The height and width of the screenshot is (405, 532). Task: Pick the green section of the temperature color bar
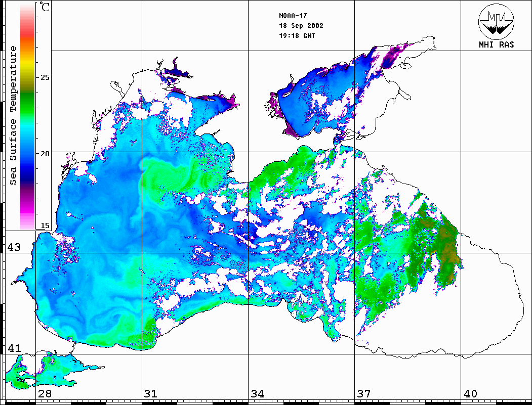27,105
